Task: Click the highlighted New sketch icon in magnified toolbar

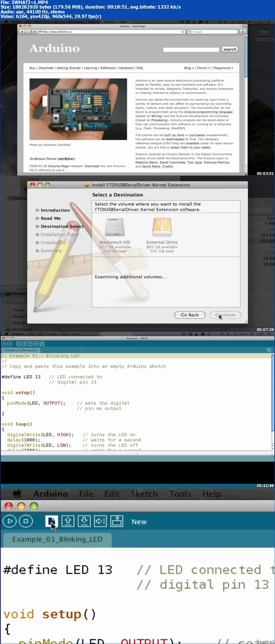Action: [52, 521]
